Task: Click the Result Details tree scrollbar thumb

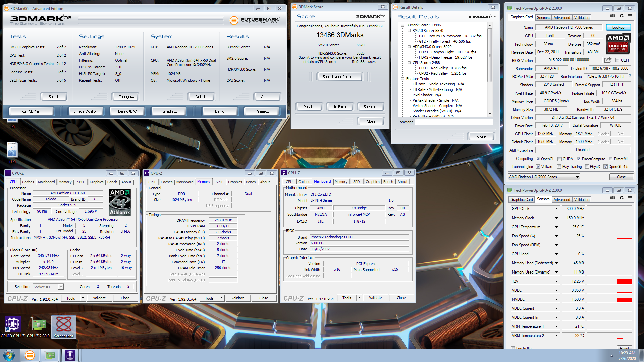Action: click(x=490, y=55)
